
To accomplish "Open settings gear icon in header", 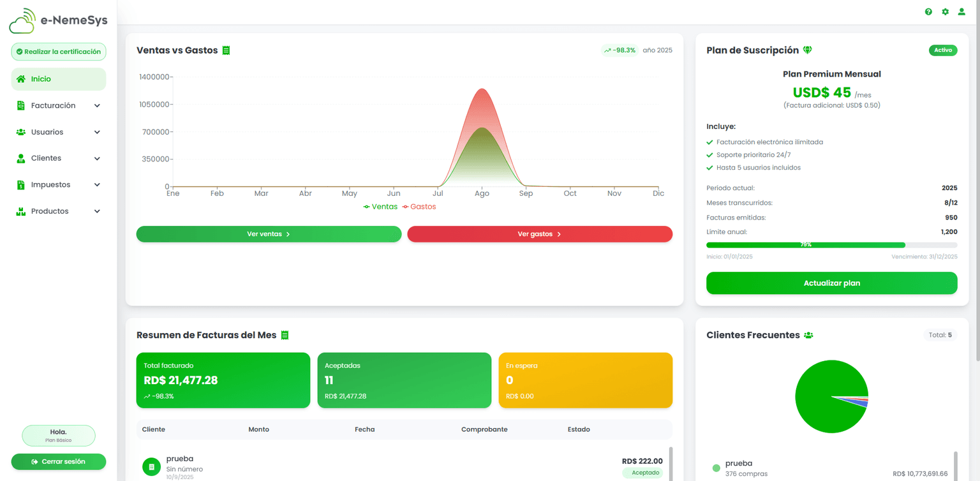I will [x=945, y=12].
